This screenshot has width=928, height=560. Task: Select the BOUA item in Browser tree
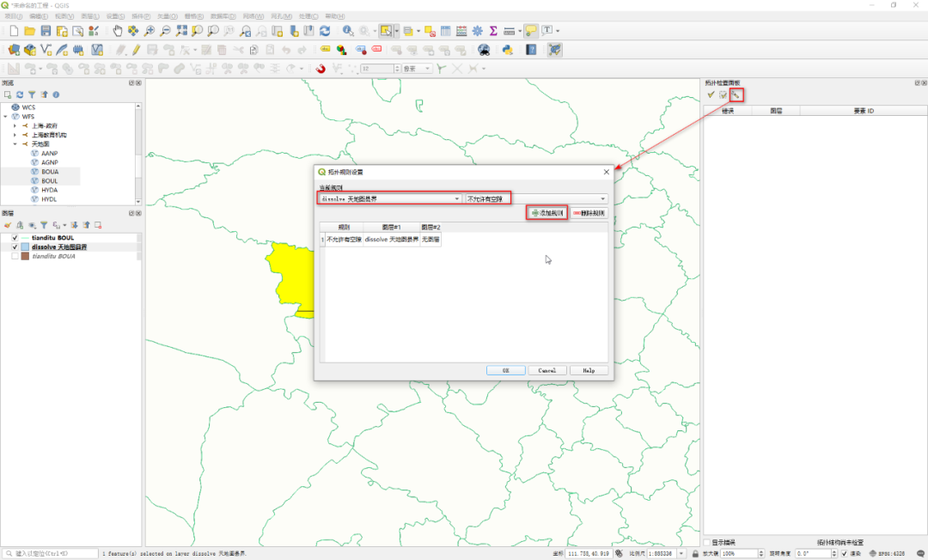coord(50,172)
